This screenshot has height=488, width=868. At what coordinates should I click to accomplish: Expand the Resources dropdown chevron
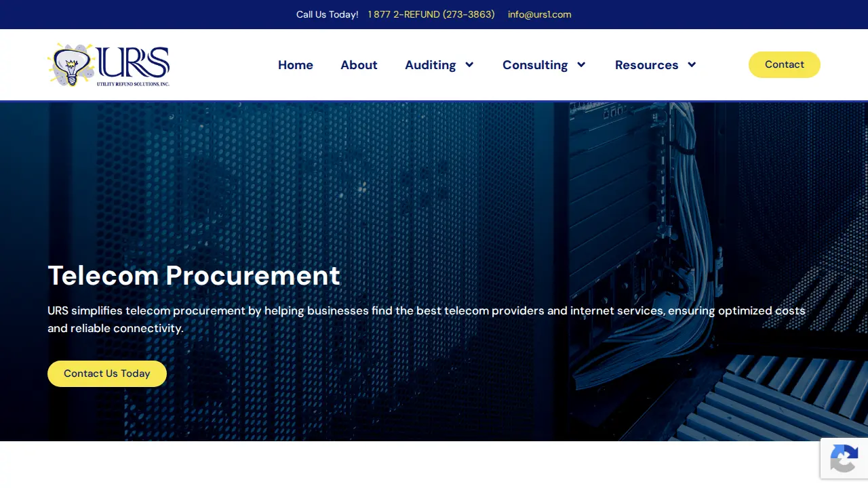pyautogui.click(x=692, y=65)
